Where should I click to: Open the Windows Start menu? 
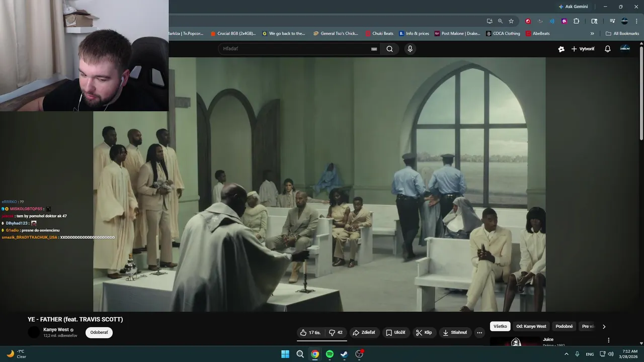click(x=285, y=354)
